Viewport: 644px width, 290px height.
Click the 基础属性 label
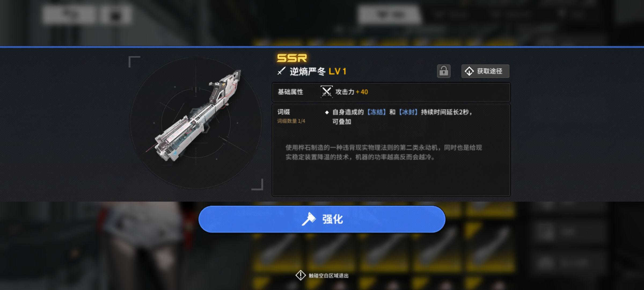290,92
